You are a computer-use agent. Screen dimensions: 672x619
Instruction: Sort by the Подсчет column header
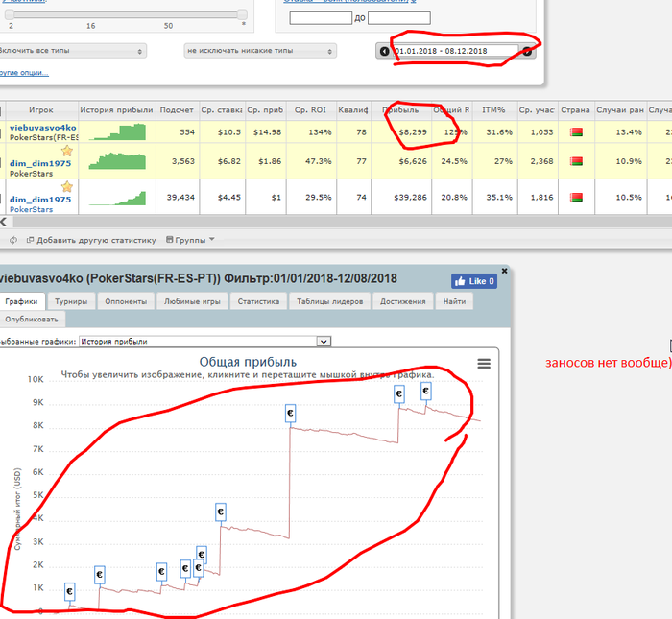point(177,110)
